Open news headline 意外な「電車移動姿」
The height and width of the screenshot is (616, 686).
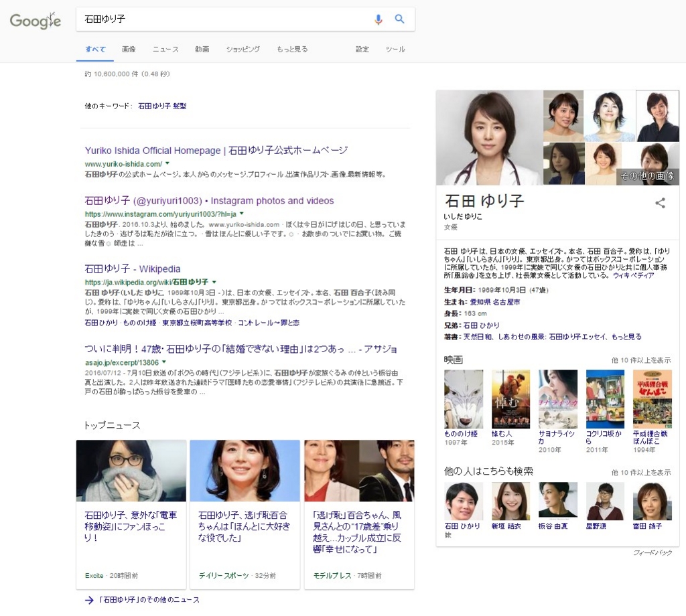131,526
